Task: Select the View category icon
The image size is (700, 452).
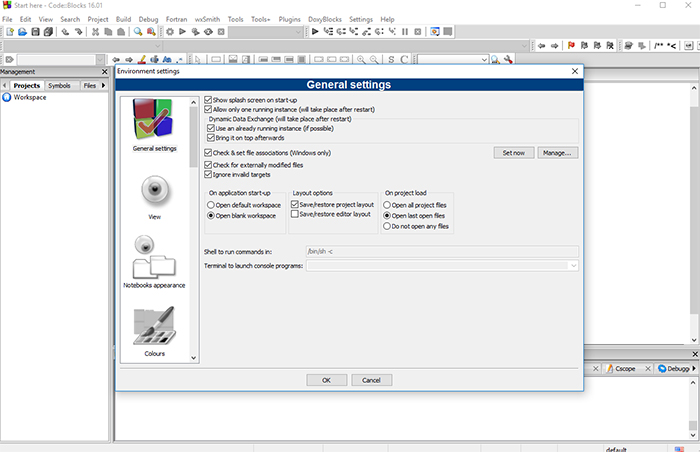Action: click(154, 197)
